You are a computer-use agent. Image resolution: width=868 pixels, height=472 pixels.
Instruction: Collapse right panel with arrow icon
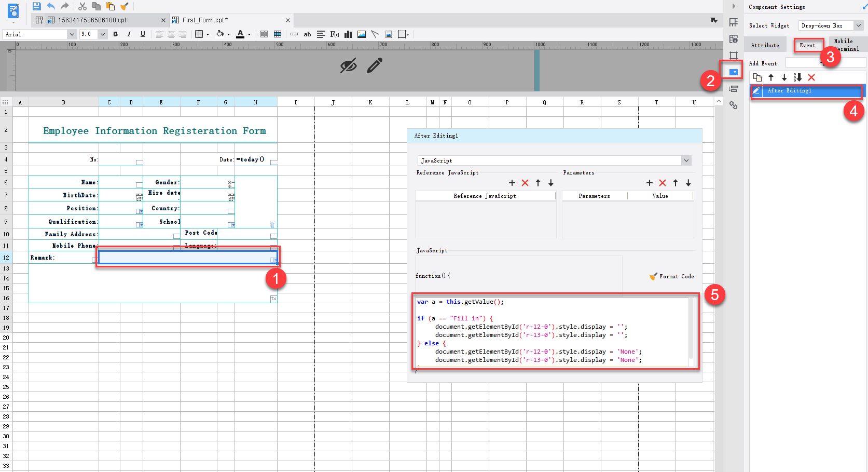734,6
